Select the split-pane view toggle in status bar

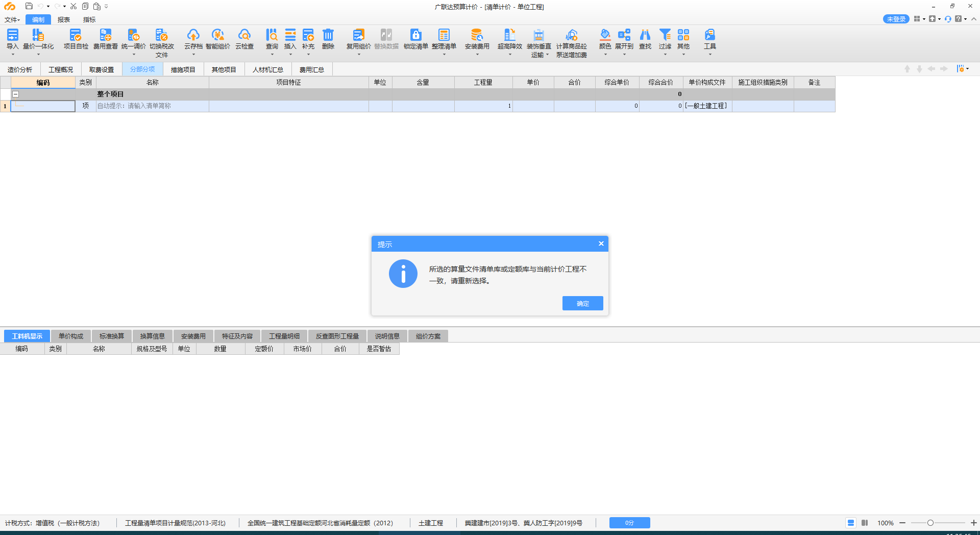(x=865, y=523)
